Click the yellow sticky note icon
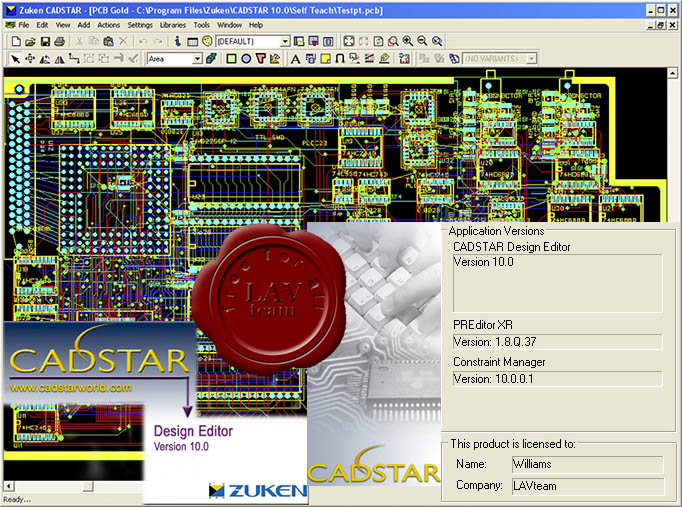 pyautogui.click(x=325, y=58)
